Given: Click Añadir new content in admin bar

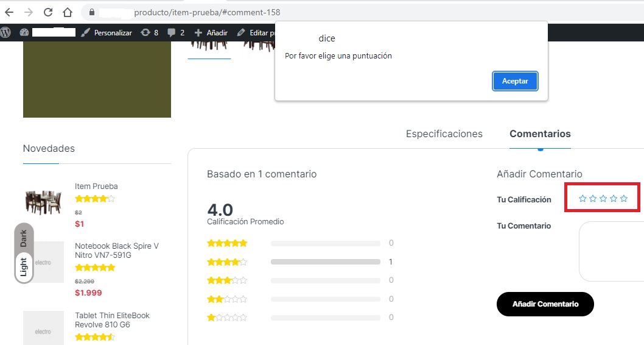Looking at the screenshot, I should (x=211, y=32).
